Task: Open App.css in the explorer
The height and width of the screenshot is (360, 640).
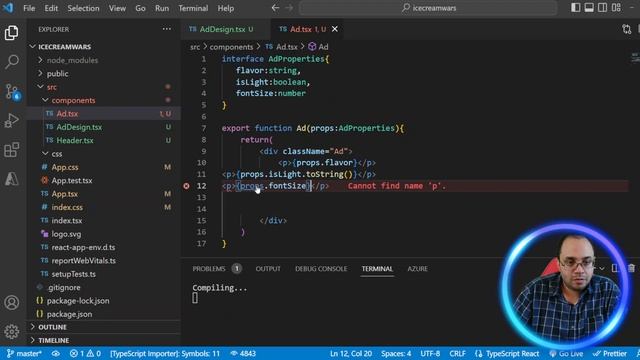Action: (64, 167)
